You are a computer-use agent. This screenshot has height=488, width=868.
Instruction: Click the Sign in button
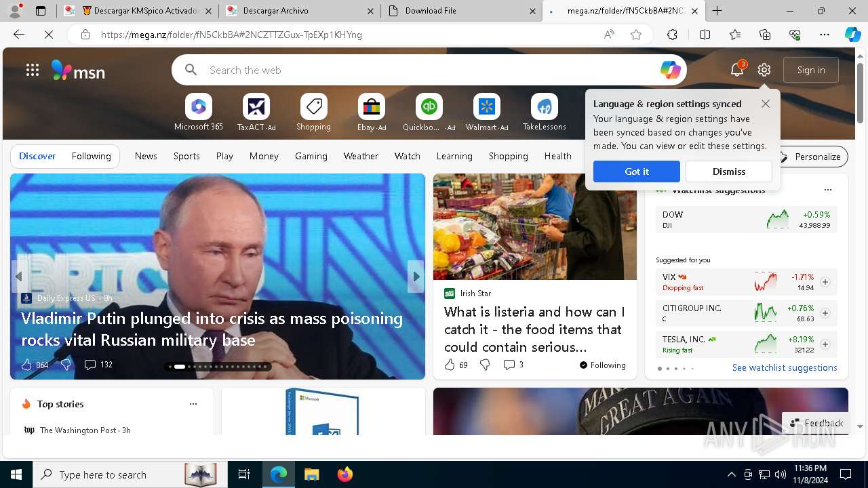click(811, 70)
